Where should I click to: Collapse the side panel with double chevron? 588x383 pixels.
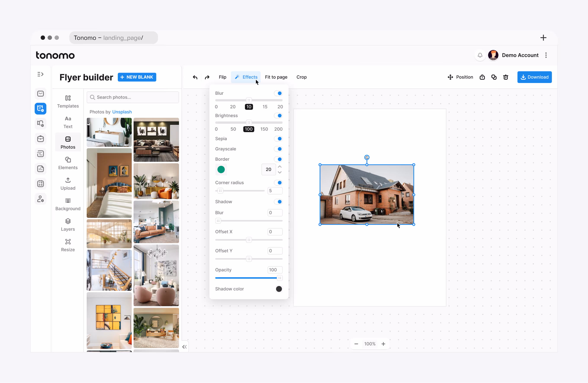coord(184,347)
